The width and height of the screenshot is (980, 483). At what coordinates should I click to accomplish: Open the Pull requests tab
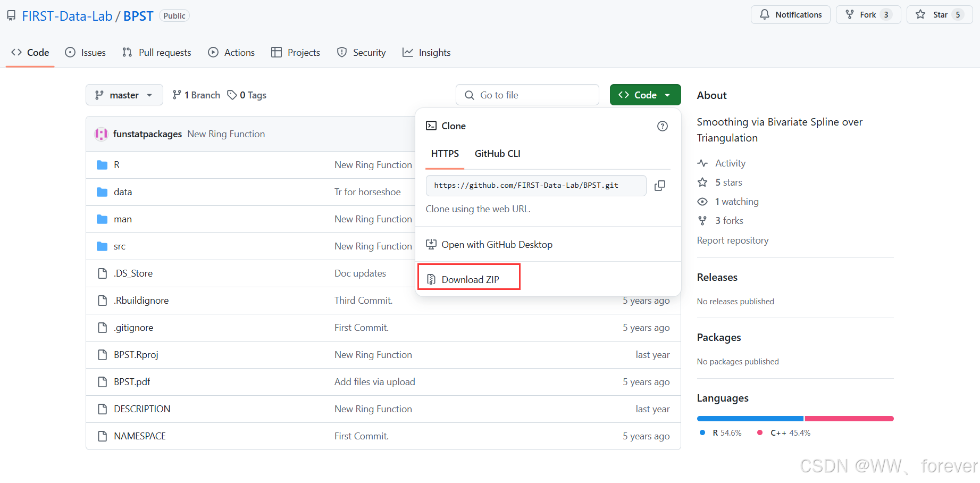pyautogui.click(x=157, y=52)
